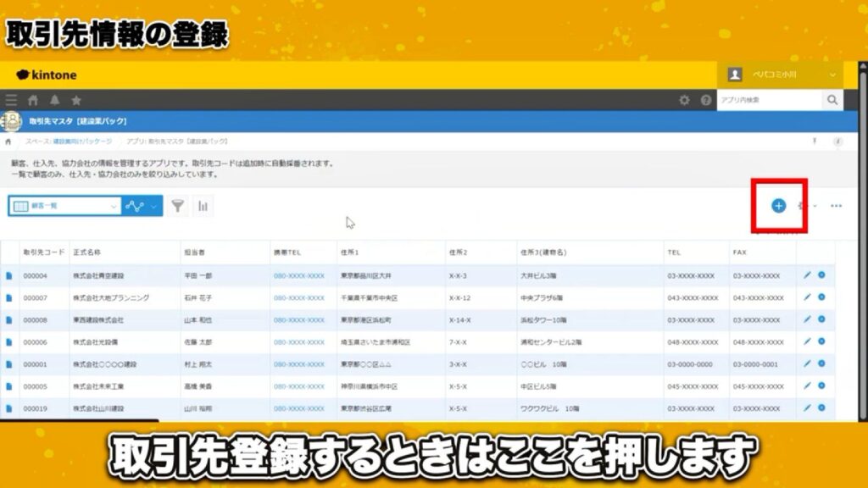Click mobile TEL link for 000008
This screenshot has height=488, width=868.
299,319
